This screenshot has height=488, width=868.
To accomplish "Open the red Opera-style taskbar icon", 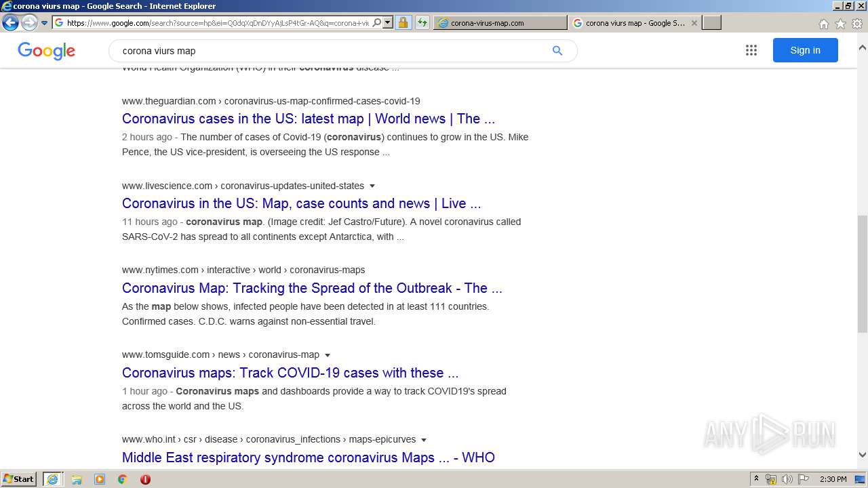I will pos(145,479).
